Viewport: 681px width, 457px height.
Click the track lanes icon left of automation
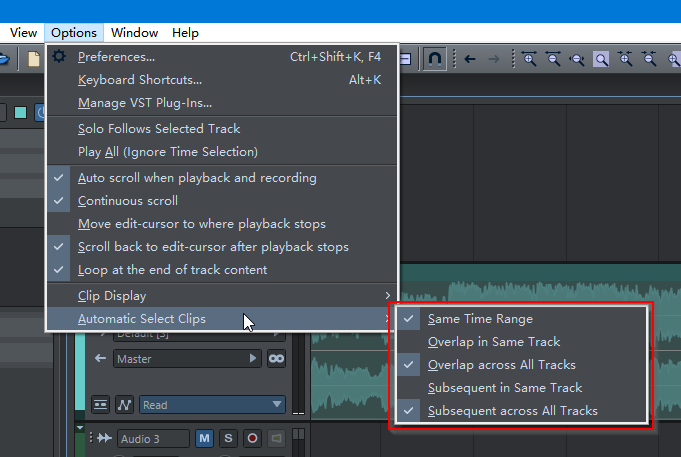100,405
